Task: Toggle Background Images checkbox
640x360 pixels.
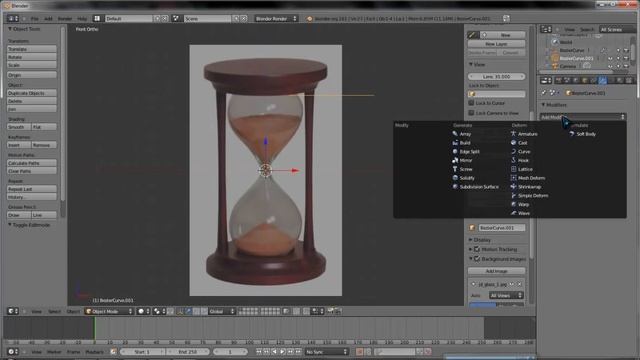Action: [x=477, y=259]
